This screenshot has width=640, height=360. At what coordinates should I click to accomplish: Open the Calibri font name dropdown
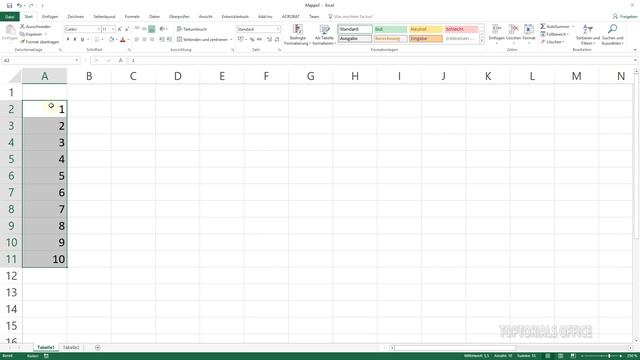click(x=98, y=29)
